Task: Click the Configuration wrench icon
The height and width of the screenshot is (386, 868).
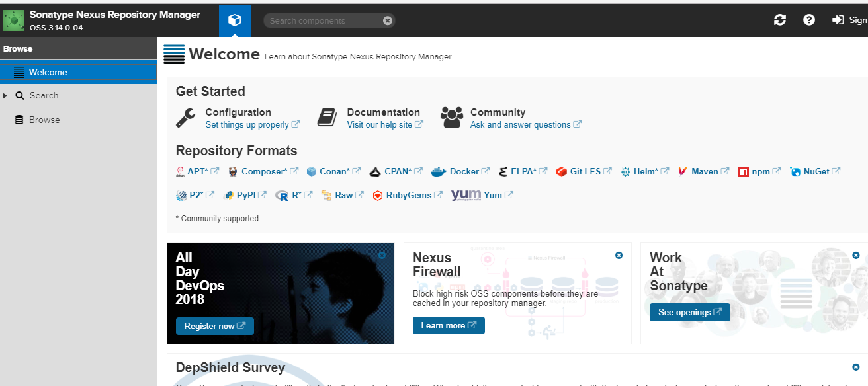Action: 186,118
